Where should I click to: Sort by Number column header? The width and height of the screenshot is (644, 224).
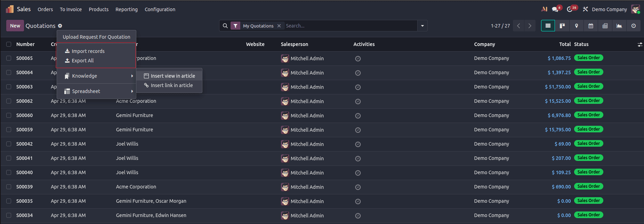tap(25, 44)
